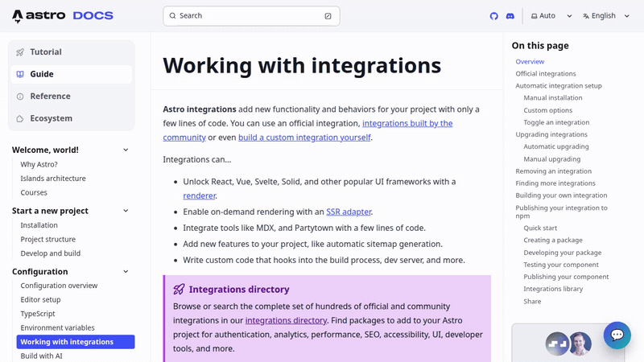Jump to Overview in page contents
This screenshot has height=362, width=644.
click(x=530, y=62)
